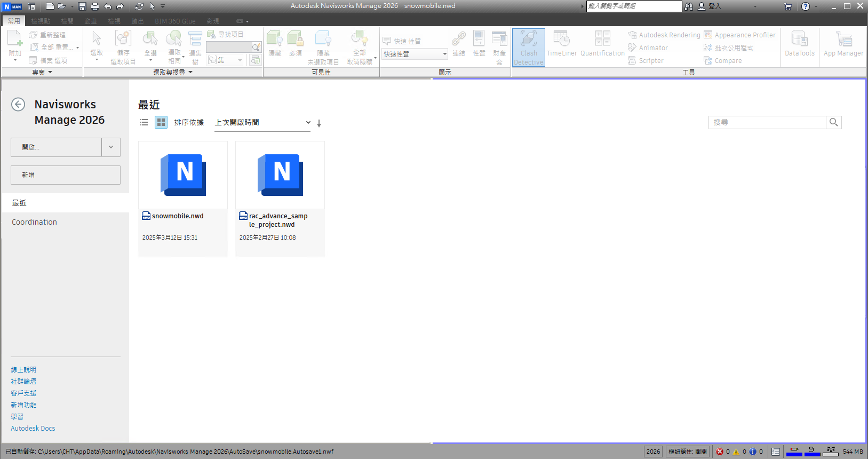Open the Appearance Profiler
Viewport: 868px width, 459px height.
[739, 35]
